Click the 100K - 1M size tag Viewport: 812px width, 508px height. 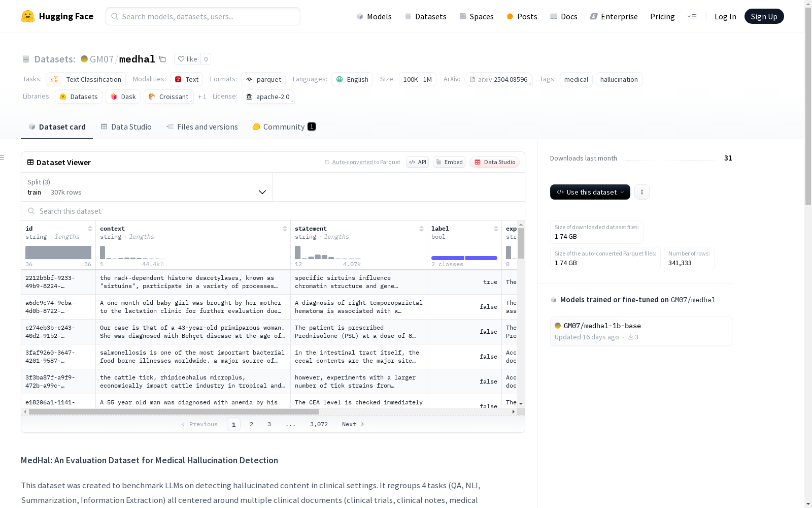point(418,79)
